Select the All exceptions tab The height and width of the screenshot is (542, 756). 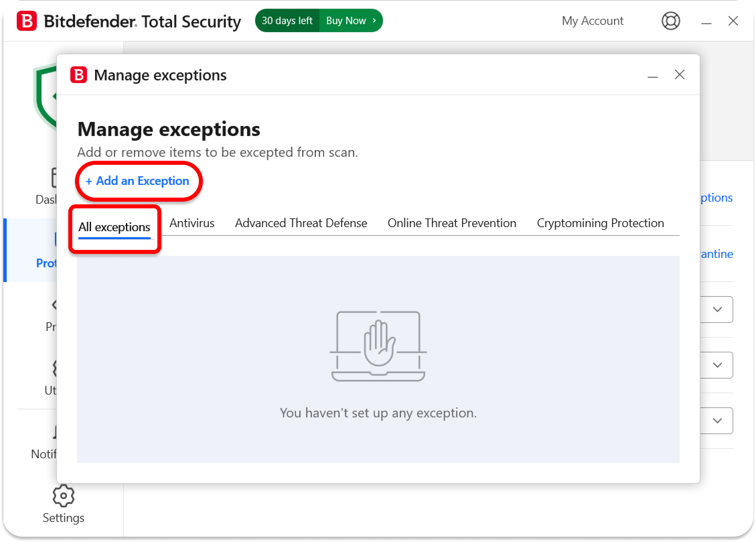[114, 227]
